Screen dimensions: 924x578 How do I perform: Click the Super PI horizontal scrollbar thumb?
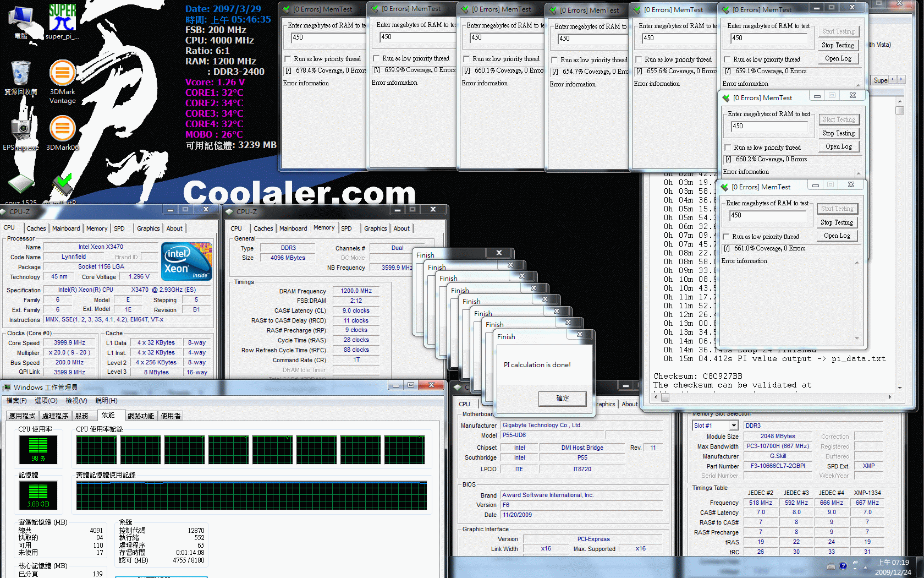(665, 397)
